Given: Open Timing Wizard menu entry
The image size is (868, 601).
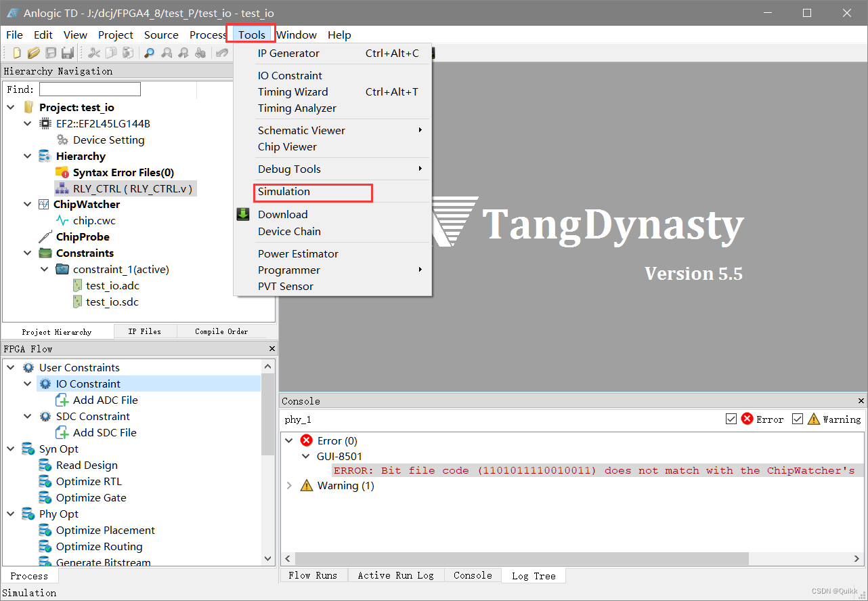Looking at the screenshot, I should [x=292, y=91].
